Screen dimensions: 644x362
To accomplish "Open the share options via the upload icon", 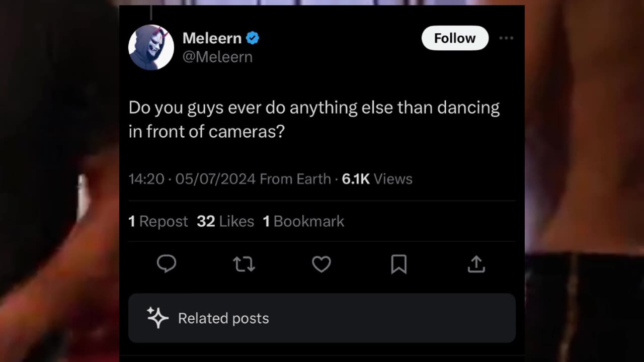I will coord(476,264).
